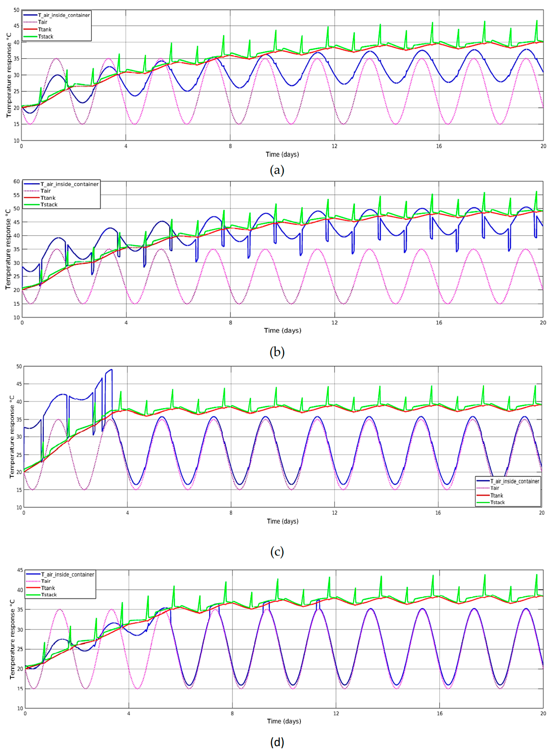Click the Tair legend entry in plot (c)
Image resolution: width=552 pixels, height=756 pixels.
click(494, 488)
